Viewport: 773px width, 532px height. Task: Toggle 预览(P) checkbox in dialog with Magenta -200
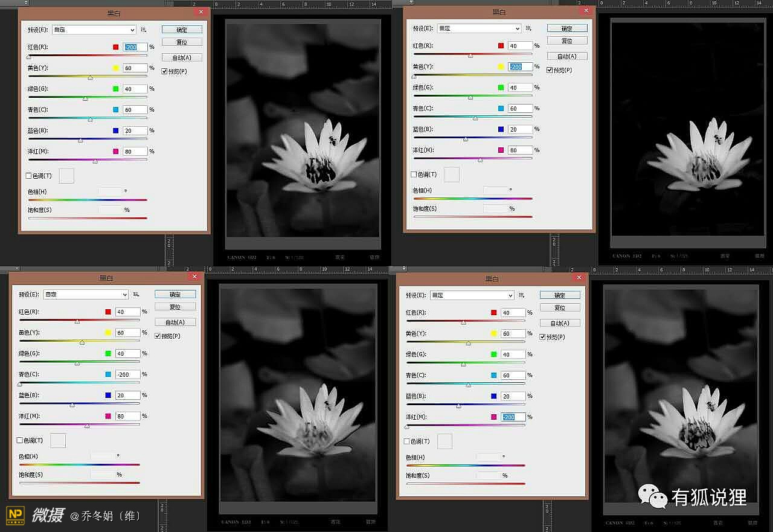pos(542,337)
